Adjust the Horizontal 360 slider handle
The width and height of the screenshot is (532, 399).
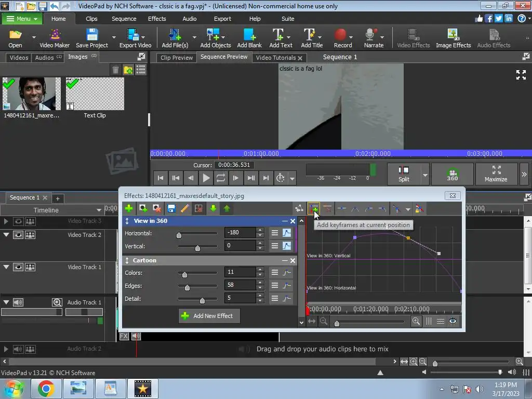pyautogui.click(x=179, y=235)
